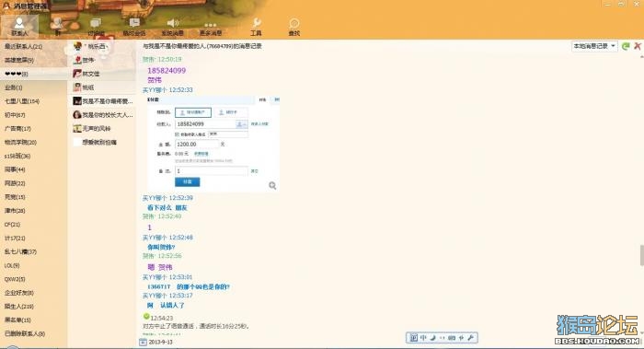Open the 工具 wrench tools icon

tap(256, 27)
